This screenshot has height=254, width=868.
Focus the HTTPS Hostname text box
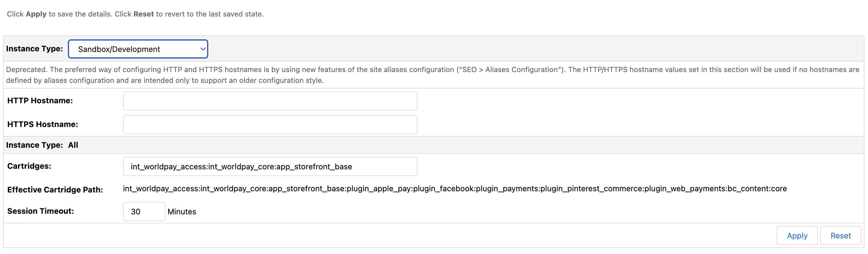270,125
